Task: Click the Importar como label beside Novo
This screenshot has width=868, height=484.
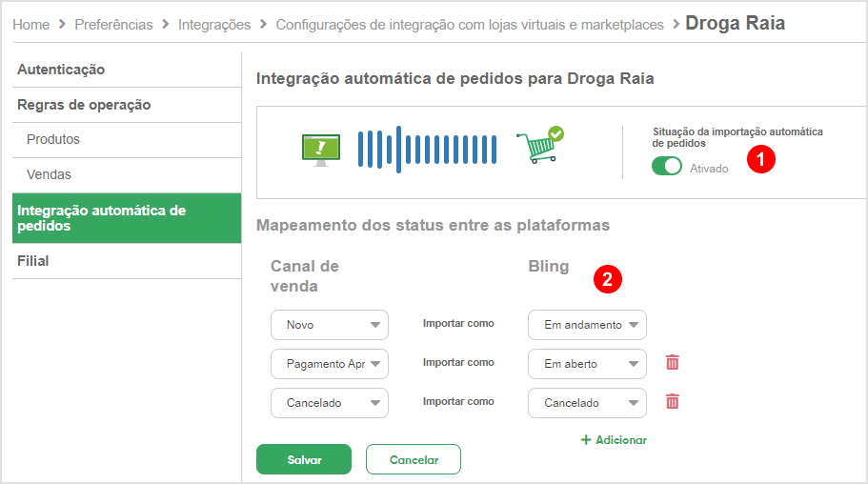Action: point(458,323)
